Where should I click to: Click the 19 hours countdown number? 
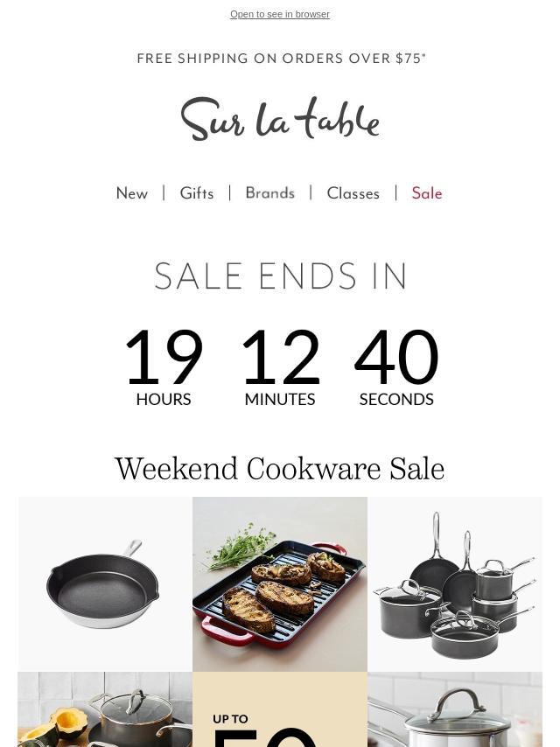(x=164, y=356)
